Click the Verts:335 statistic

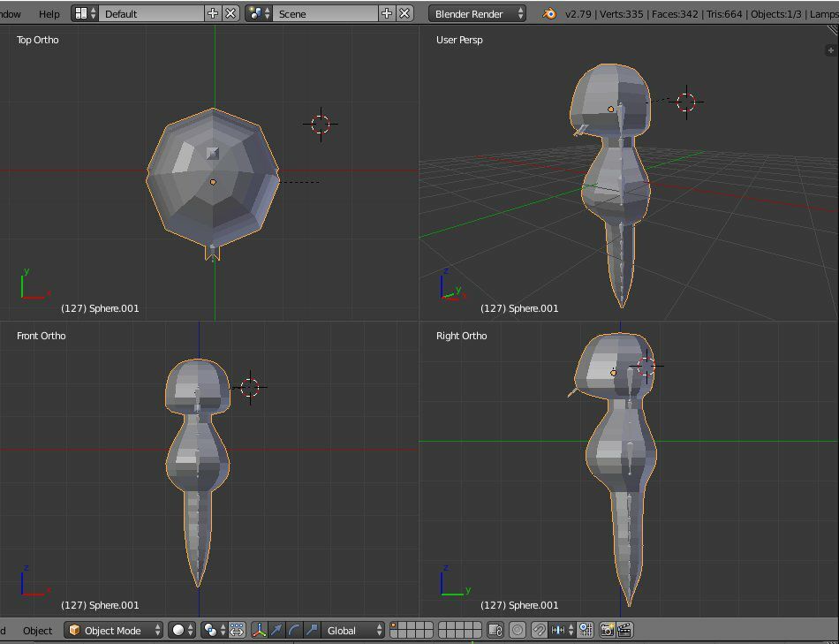(x=621, y=14)
